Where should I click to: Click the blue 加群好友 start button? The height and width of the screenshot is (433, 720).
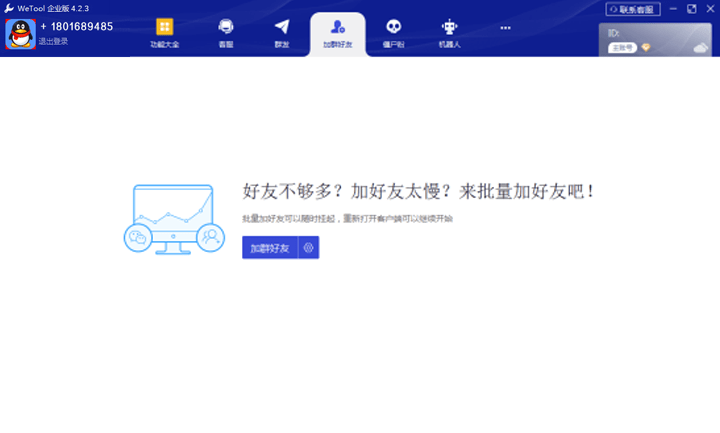(270, 248)
